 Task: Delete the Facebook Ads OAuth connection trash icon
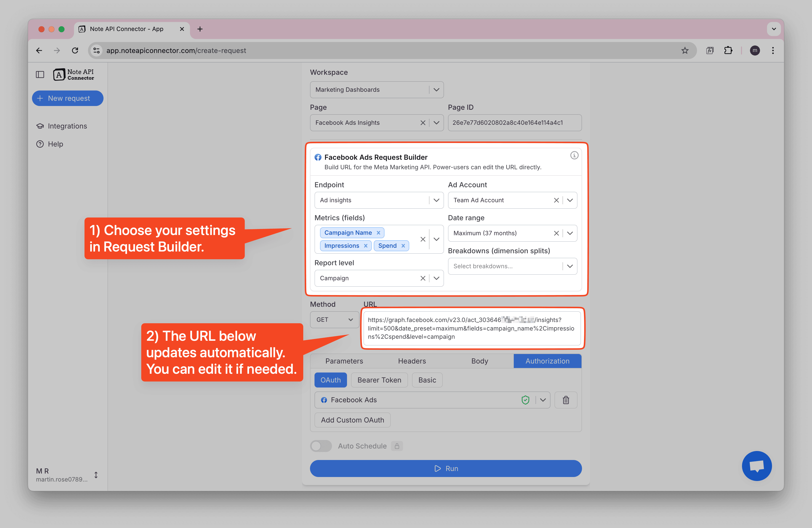tap(566, 400)
